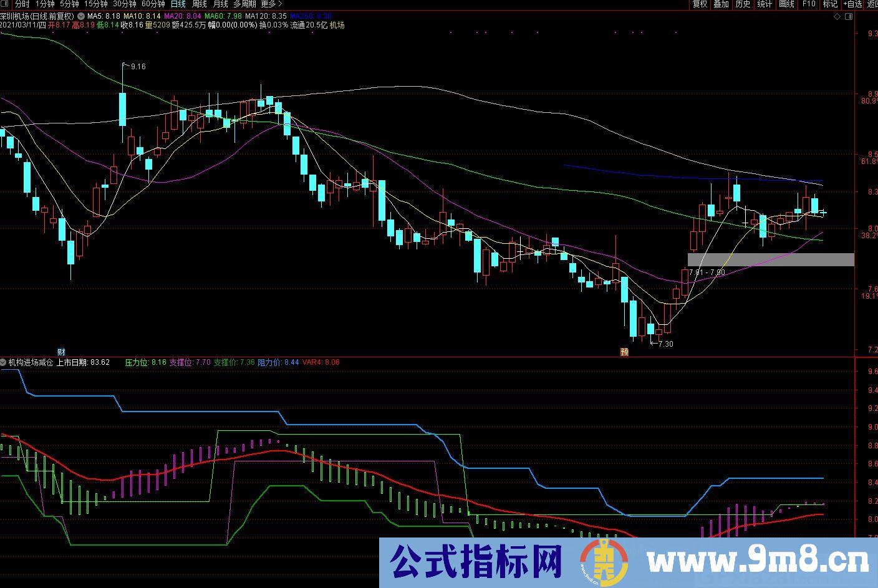Select the 30分钟 period tab
Screen dimensions: 878x588
pyautogui.click(x=125, y=4)
